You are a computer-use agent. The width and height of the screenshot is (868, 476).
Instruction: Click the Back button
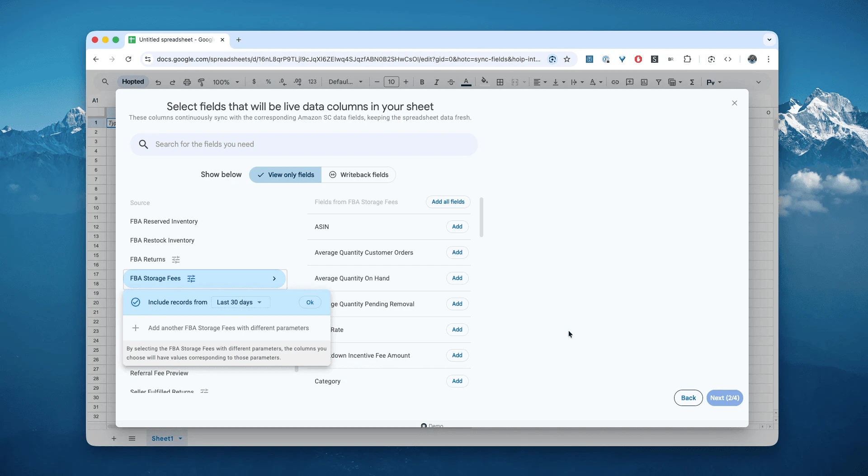tap(688, 398)
